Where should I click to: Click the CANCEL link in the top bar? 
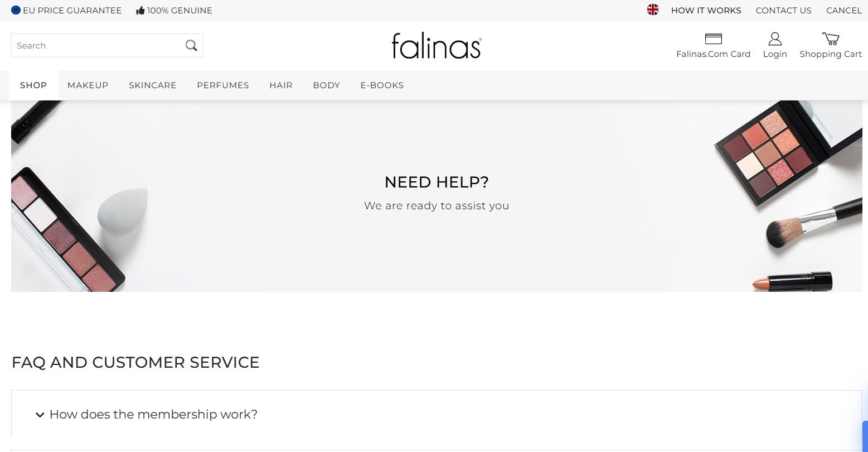point(843,10)
